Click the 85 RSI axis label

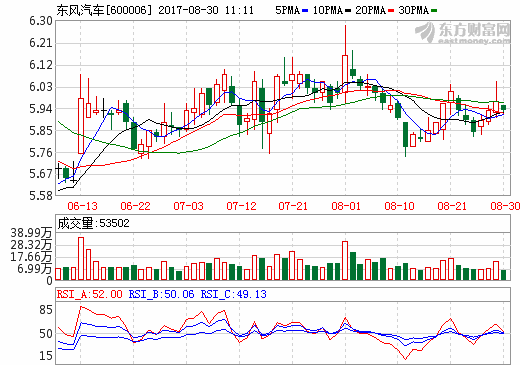(x=46, y=310)
